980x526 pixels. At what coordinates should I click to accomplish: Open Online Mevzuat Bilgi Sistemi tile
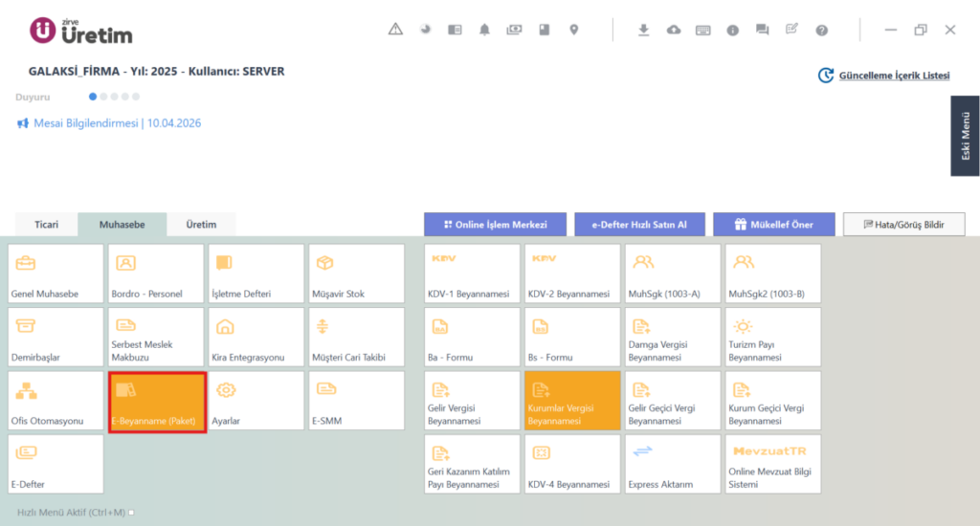pos(773,464)
